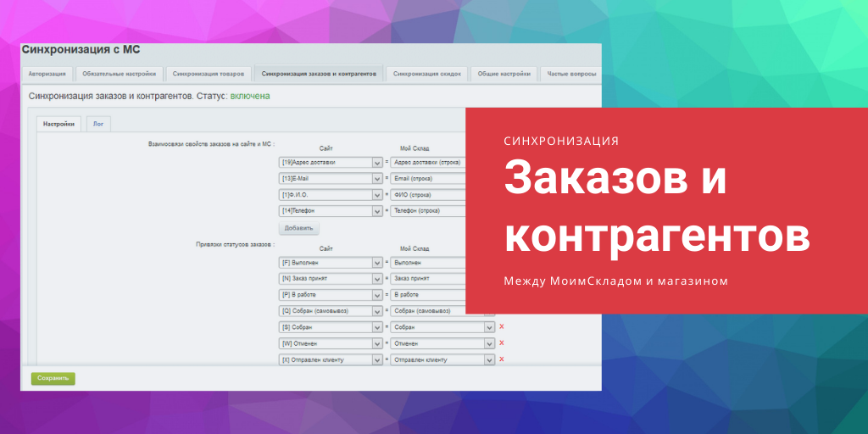Open the [Q] Собран (самовывоз) site dropdown
The image size is (868, 434).
331,311
